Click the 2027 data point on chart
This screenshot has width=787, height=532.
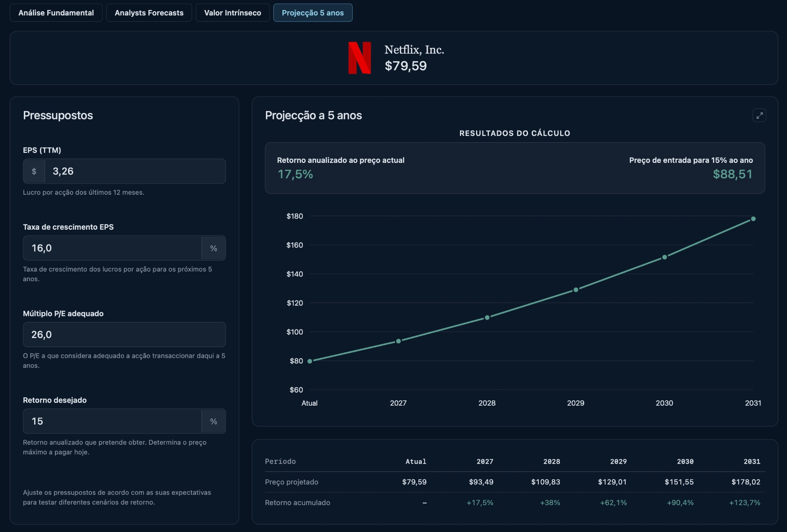coord(398,341)
